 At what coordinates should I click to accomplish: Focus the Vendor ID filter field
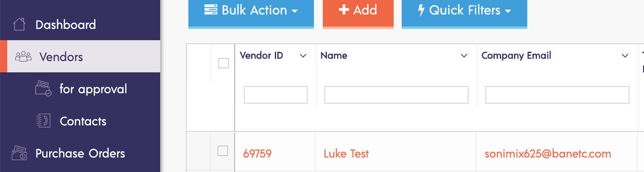(x=276, y=95)
